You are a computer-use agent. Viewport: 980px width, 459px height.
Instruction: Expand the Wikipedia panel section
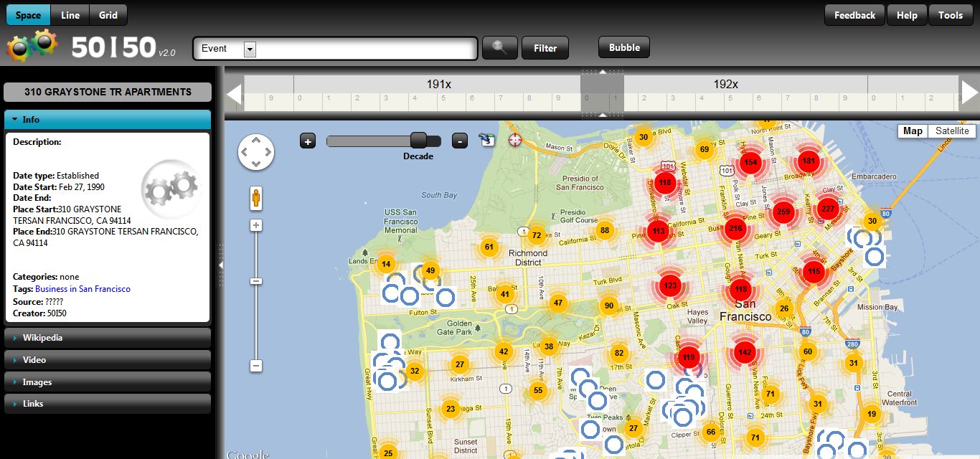click(108, 338)
